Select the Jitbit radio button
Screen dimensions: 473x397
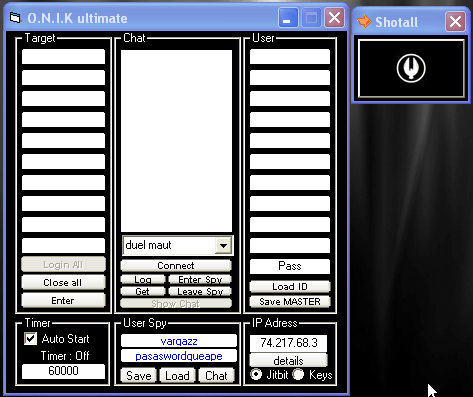click(256, 374)
